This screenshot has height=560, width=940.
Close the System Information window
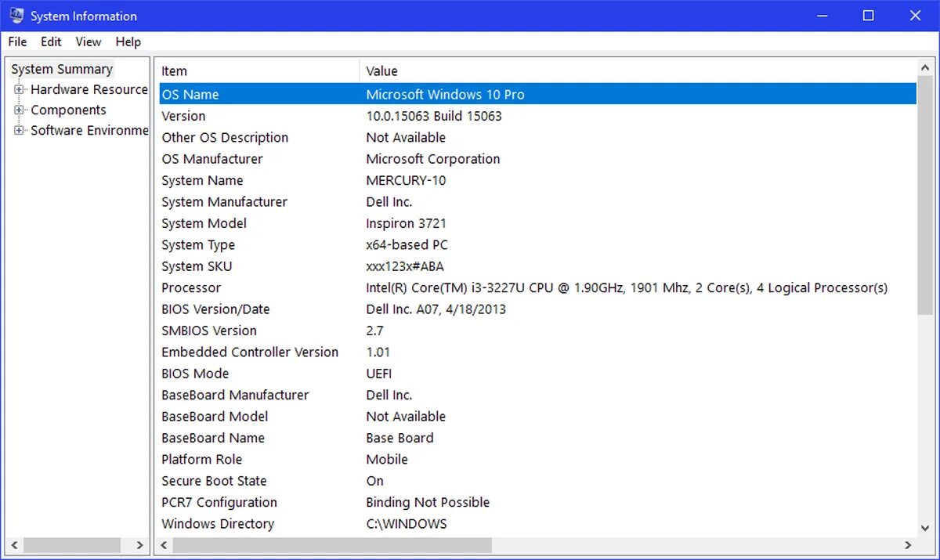914,16
